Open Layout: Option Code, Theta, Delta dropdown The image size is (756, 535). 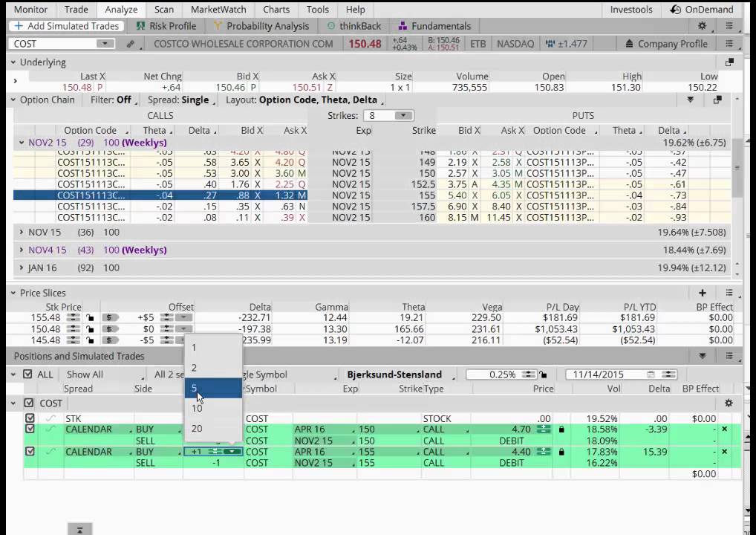(304, 100)
